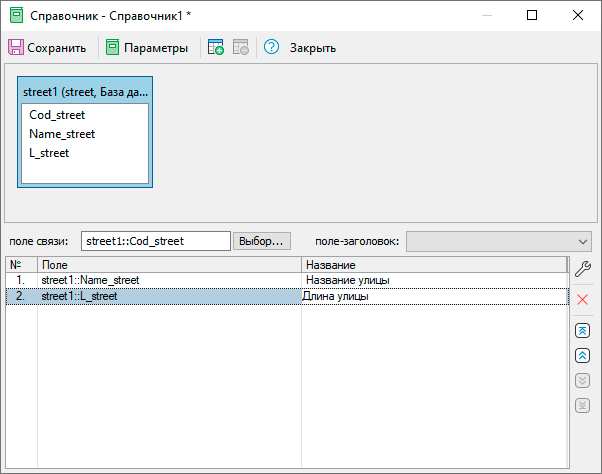Screen dimensions: 602x474
Task: Move field down one position
Action: (x=583, y=381)
